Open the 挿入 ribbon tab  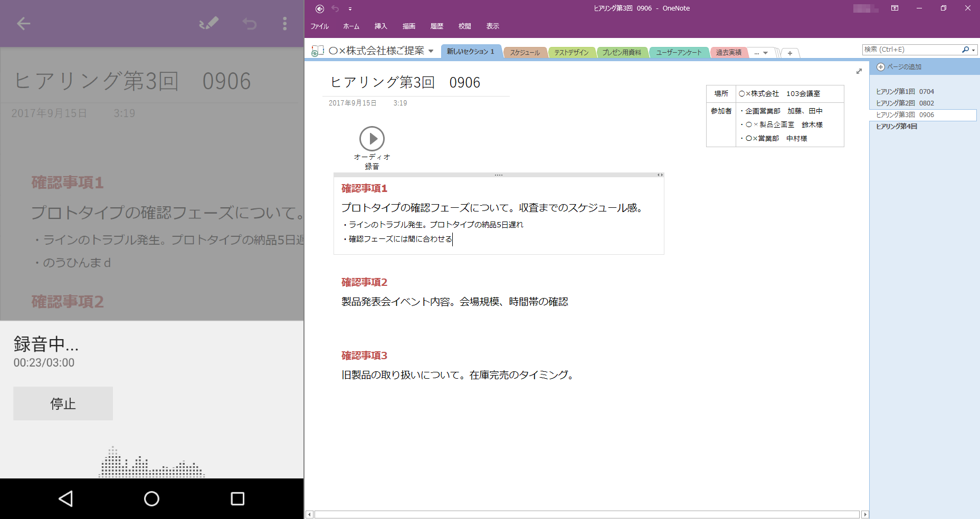click(x=380, y=26)
